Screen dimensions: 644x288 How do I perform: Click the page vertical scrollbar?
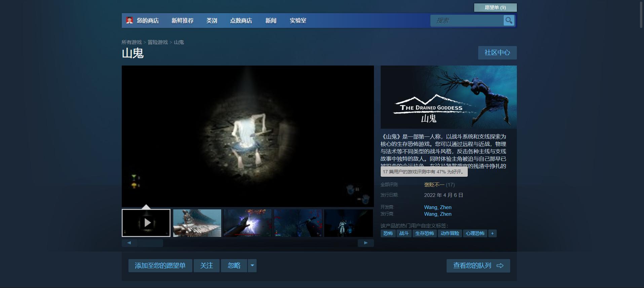(641, 15)
